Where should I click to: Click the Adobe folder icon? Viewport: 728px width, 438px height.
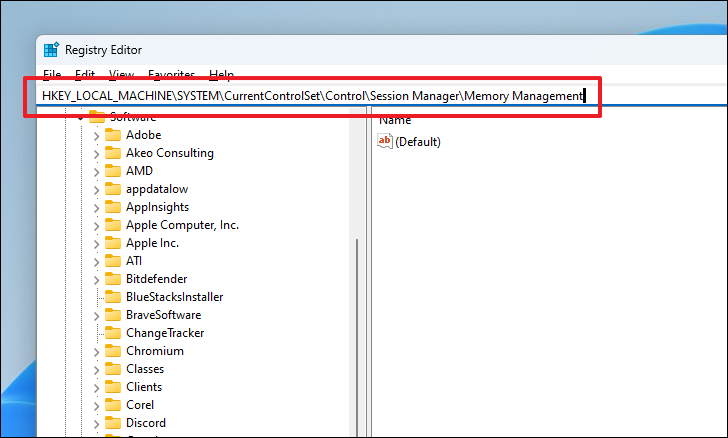(113, 135)
